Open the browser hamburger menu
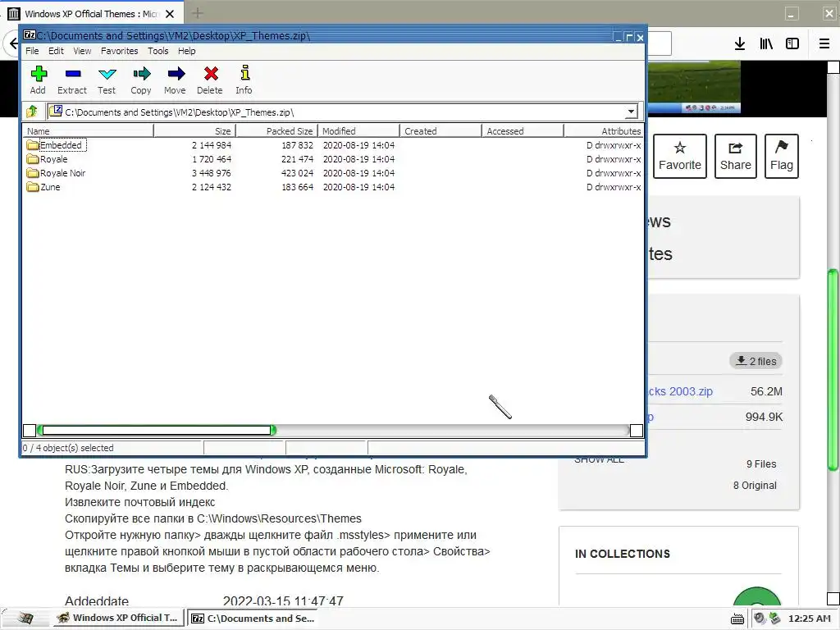840x630 pixels. (824, 44)
